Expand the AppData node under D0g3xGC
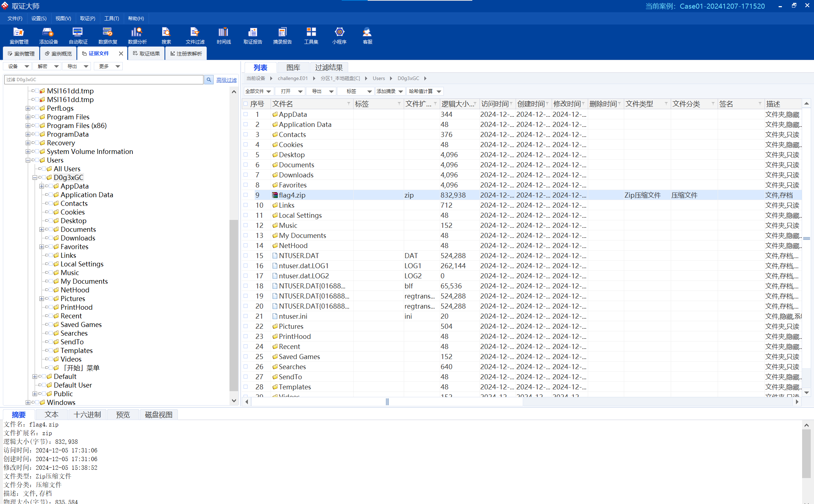The width and height of the screenshot is (814, 504). [x=41, y=186]
